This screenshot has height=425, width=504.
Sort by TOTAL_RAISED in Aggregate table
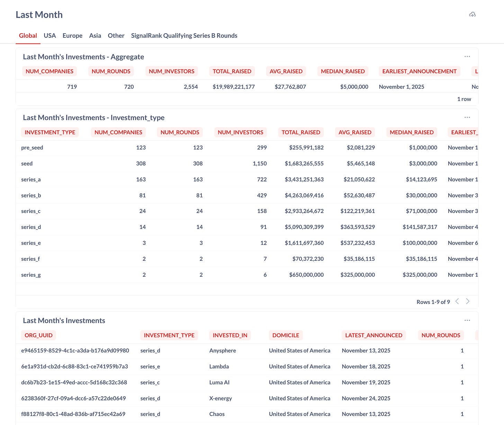pyautogui.click(x=232, y=71)
